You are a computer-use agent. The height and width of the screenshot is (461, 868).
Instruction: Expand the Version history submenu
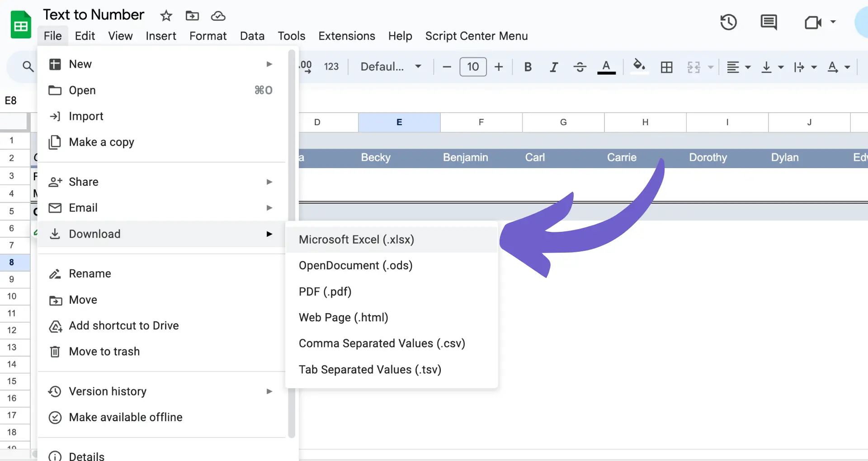[161, 391]
